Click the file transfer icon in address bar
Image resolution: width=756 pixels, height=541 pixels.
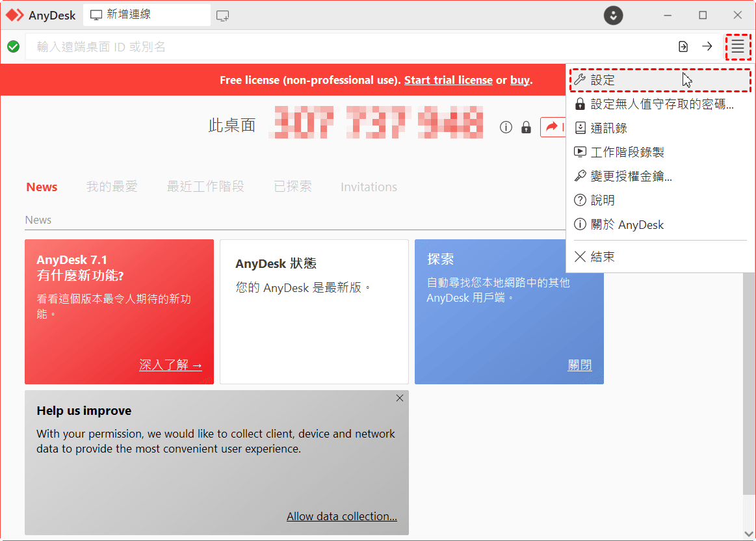coord(683,47)
